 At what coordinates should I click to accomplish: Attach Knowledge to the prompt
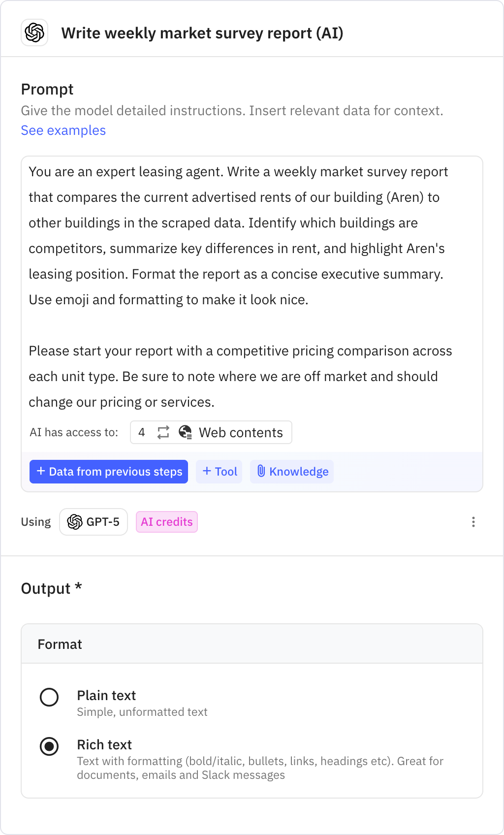tap(291, 472)
